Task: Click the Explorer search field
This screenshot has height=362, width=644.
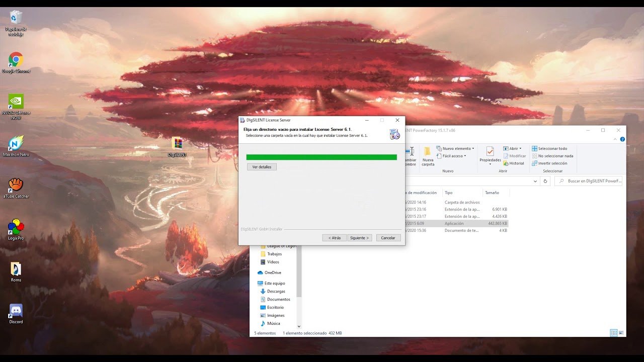Action: click(589, 181)
